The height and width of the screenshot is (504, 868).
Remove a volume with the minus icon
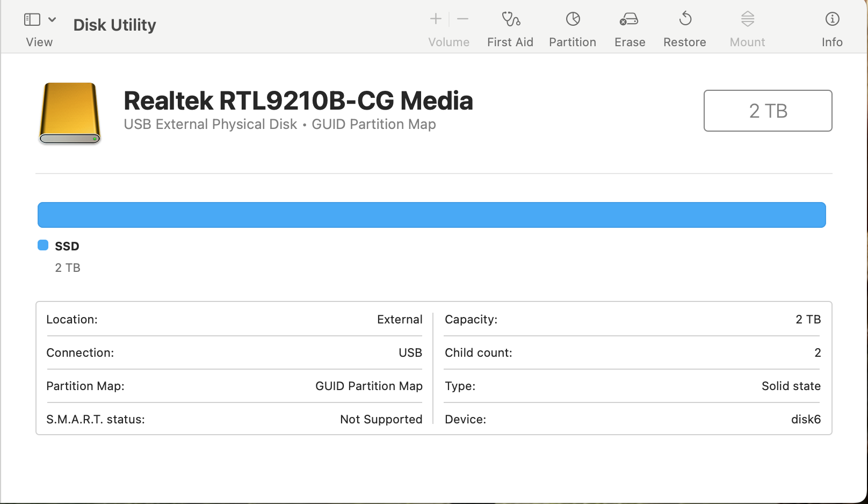(x=463, y=19)
